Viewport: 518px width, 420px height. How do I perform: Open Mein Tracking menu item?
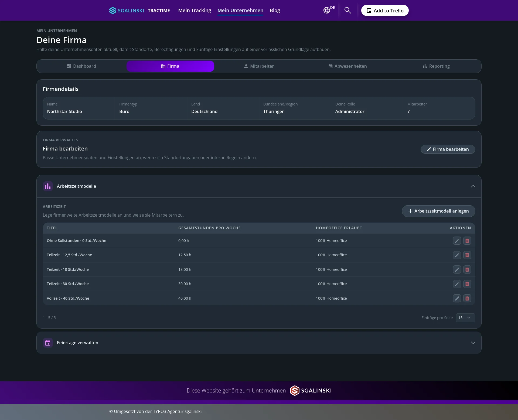195,11
